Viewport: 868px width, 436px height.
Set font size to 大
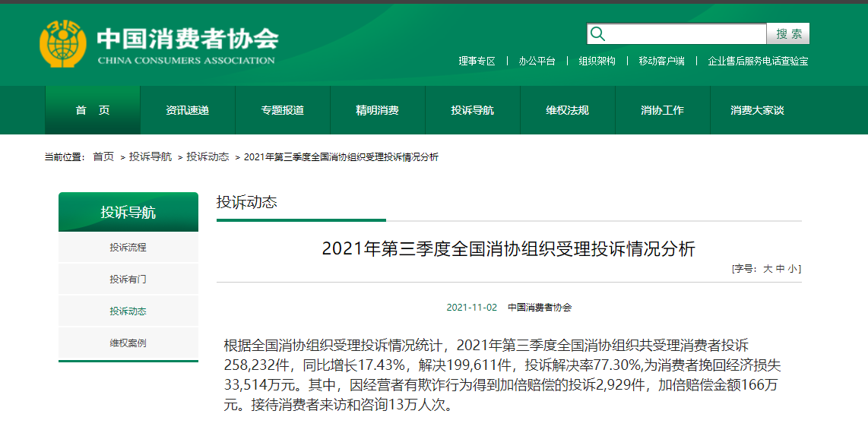point(767,269)
